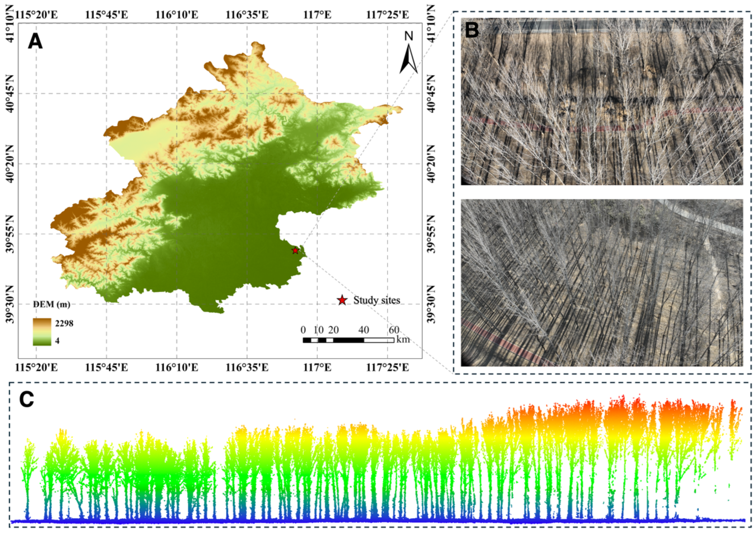
Task: Click the 2298 elevation maximum label
Action: 64,323
